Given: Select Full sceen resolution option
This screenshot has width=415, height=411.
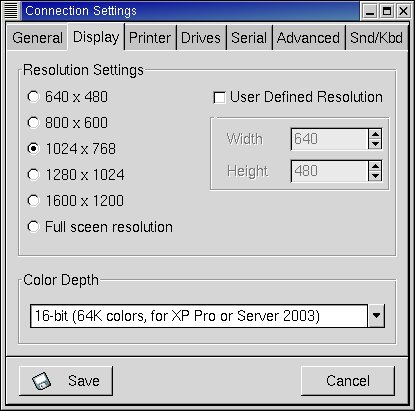Looking at the screenshot, I should pyautogui.click(x=33, y=227).
